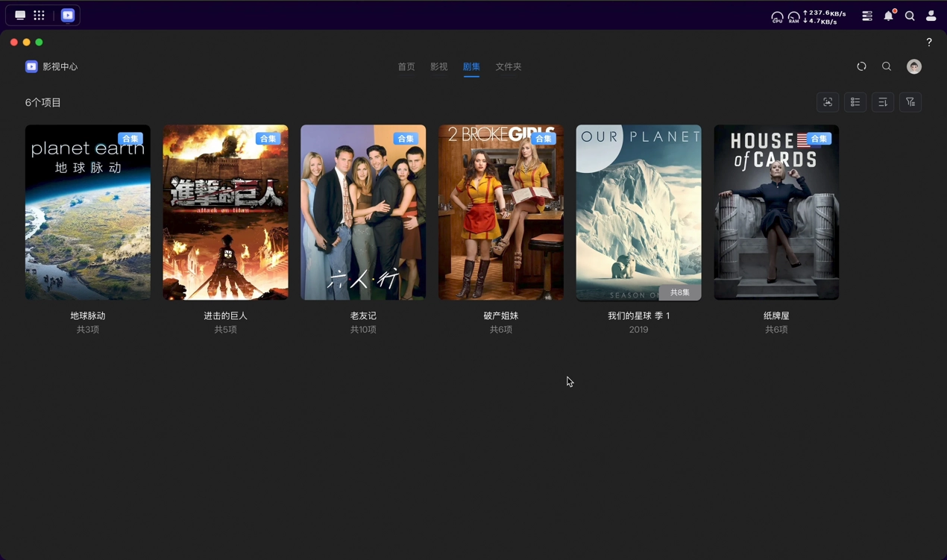The image size is (947, 560).
Task: Click the refresh library icon
Action: pyautogui.click(x=861, y=66)
